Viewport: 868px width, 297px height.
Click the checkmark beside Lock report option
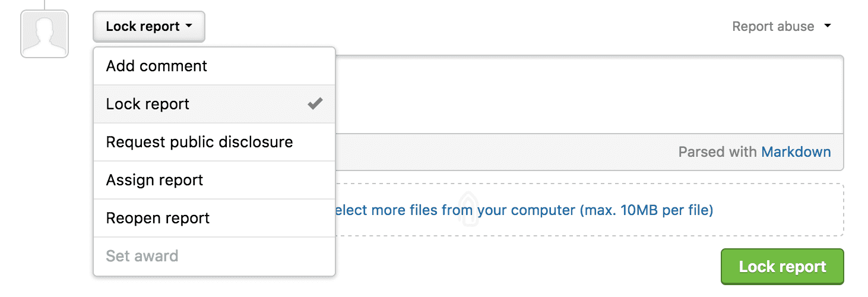click(x=315, y=104)
